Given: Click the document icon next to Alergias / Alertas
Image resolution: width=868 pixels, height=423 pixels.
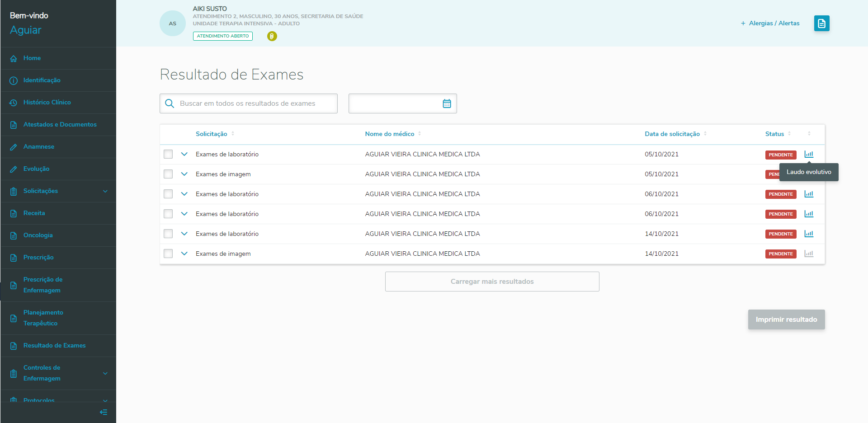Looking at the screenshot, I should 821,23.
